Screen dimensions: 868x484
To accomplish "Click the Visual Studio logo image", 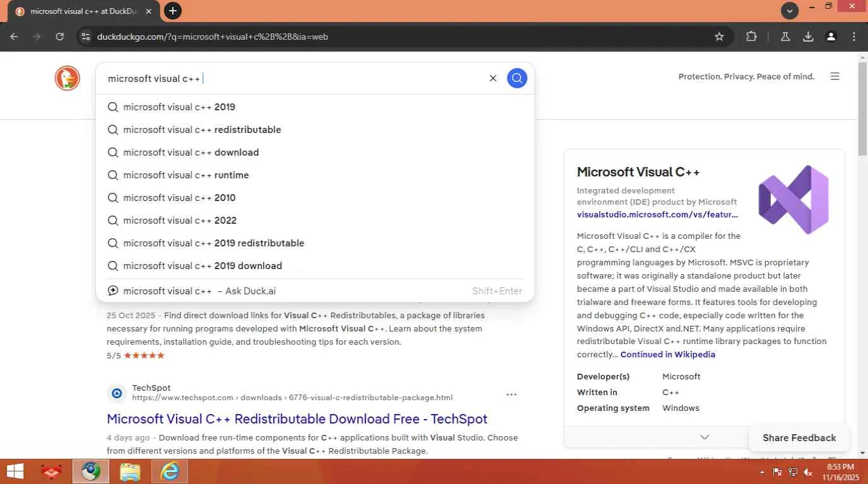I will click(x=794, y=199).
